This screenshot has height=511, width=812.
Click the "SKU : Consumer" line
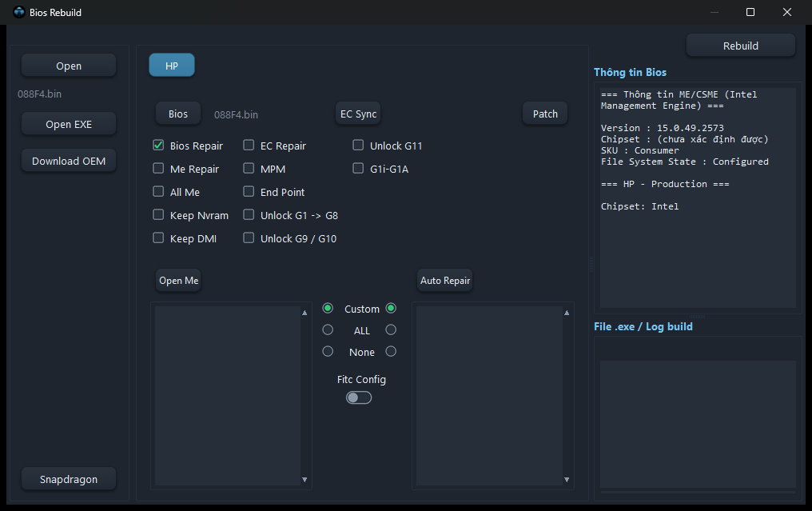tap(639, 150)
